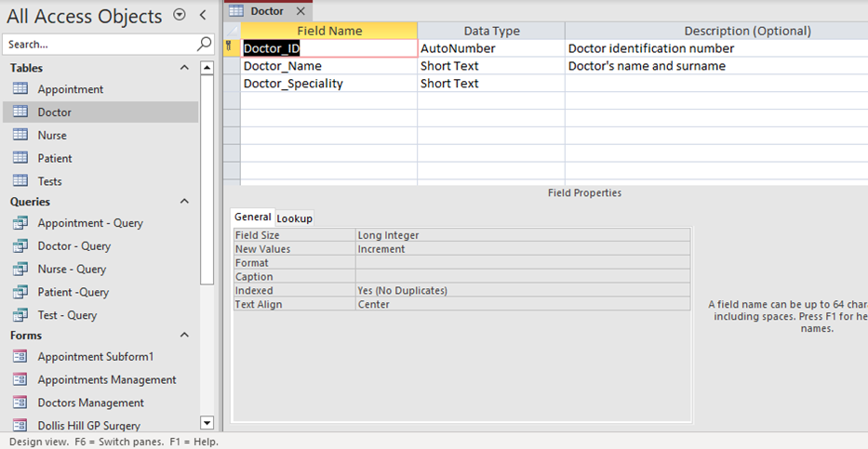Collapse the Queries group

pyautogui.click(x=184, y=202)
